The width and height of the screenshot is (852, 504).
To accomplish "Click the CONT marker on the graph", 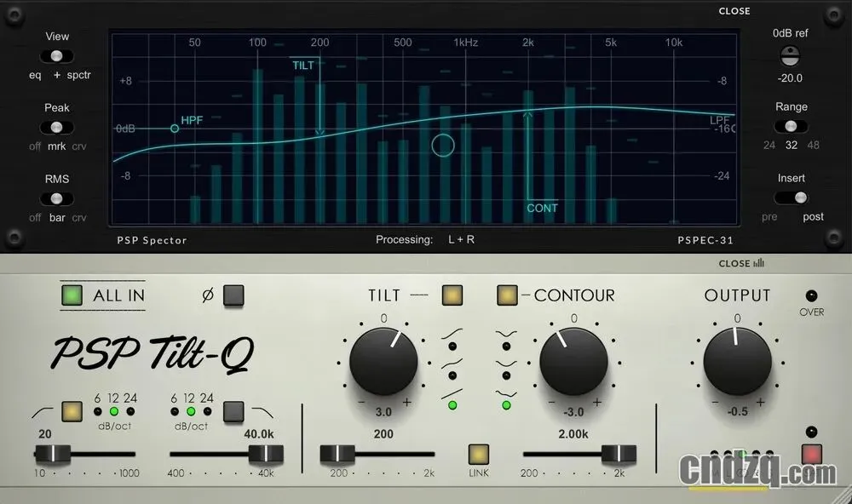I will 542,208.
